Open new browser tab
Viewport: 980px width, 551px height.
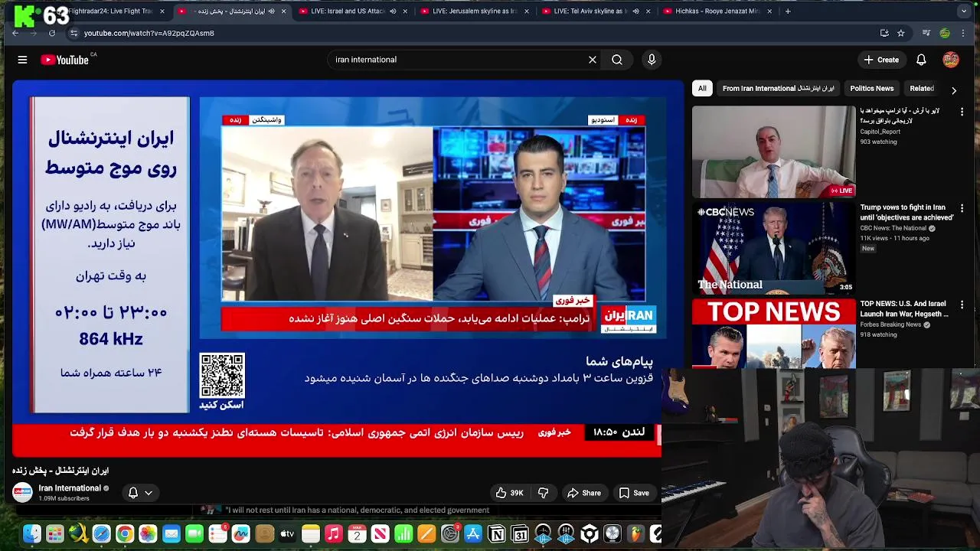788,11
